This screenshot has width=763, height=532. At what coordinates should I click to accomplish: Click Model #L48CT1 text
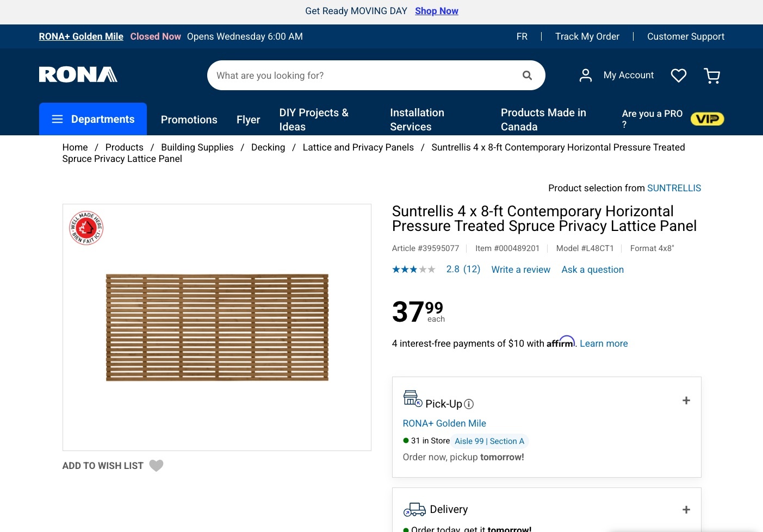click(585, 248)
